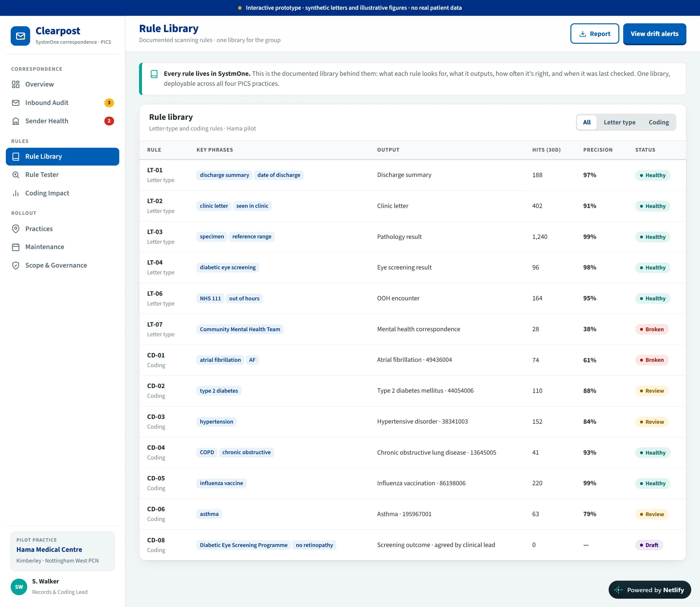700x607 pixels.
Task: Click the Precision column header
Action: (x=598, y=150)
